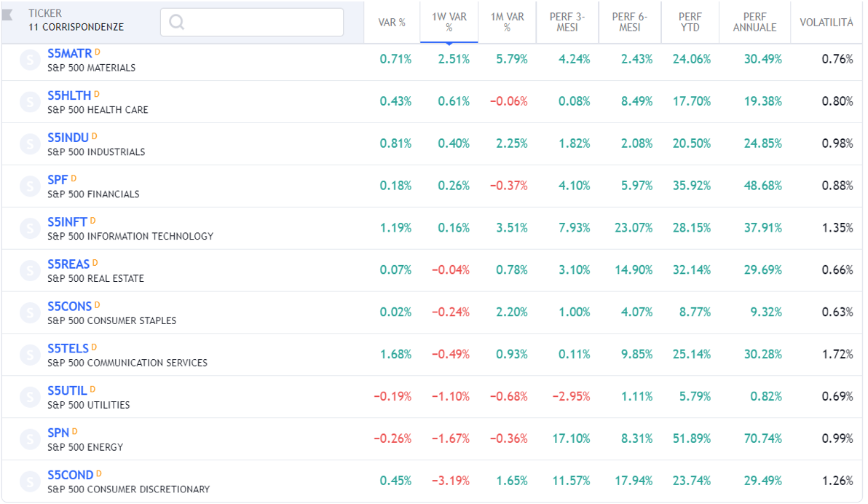Select the VOLATILITÀ column header
Screen dimensions: 868x504
tap(826, 23)
